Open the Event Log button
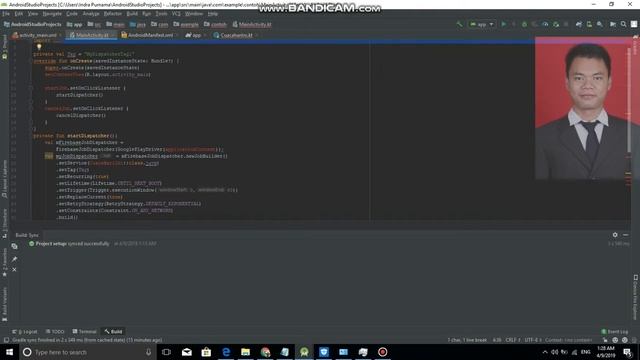This screenshot has height=360, width=640. [615, 331]
